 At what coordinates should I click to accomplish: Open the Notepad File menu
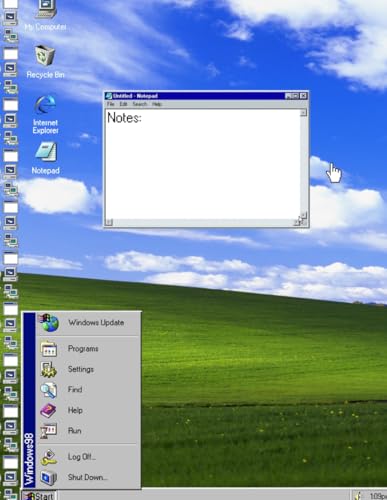pyautogui.click(x=111, y=104)
